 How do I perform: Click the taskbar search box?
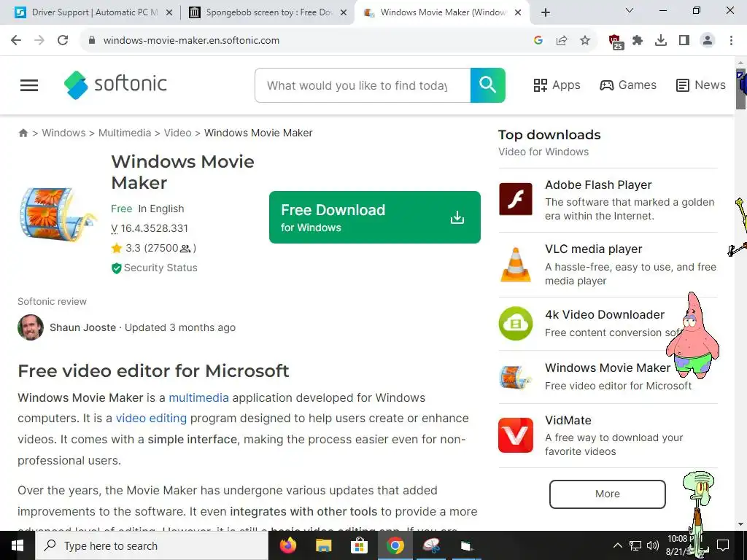tap(152, 545)
